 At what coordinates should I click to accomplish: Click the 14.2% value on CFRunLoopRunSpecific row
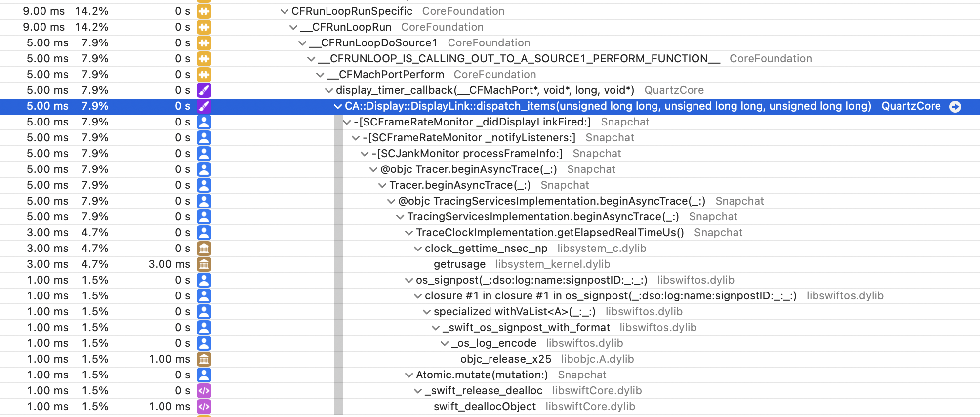(92, 11)
